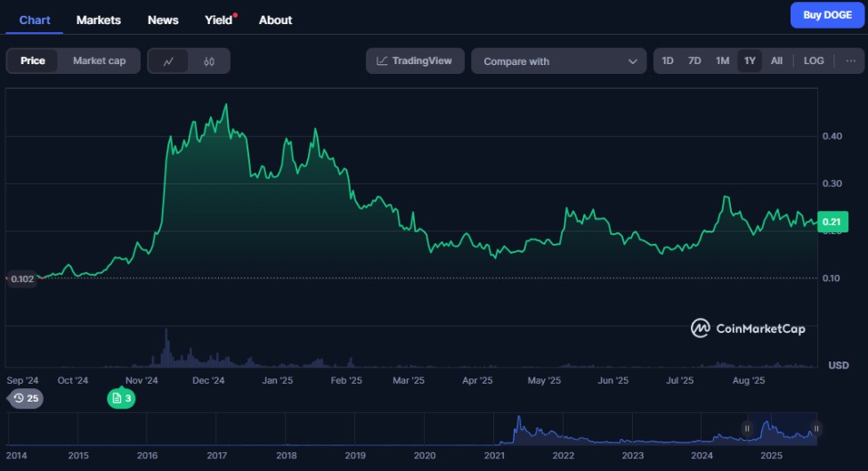Grab the left range handle on overview timeline
Image resolution: width=868 pixels, height=471 pixels.
pos(747,428)
